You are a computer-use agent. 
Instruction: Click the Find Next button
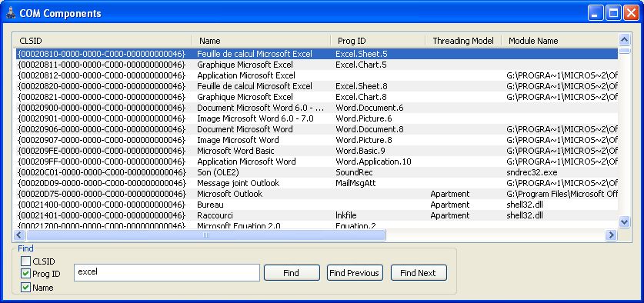pyautogui.click(x=419, y=272)
